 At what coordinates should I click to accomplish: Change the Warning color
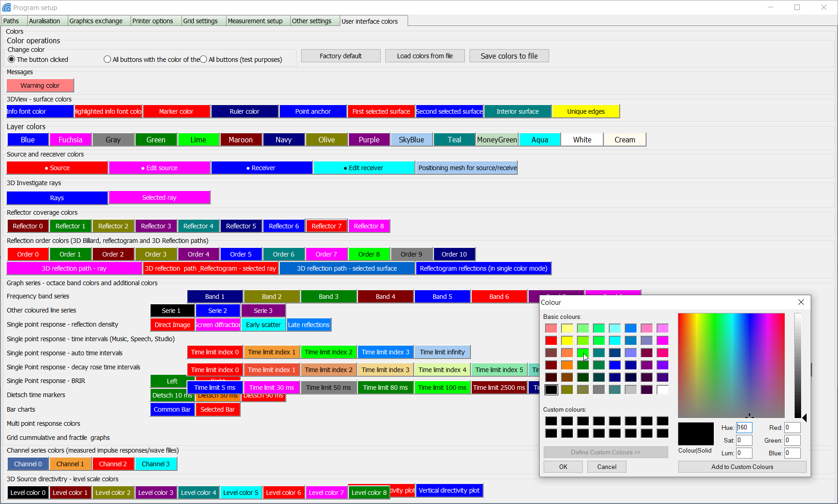[x=40, y=86]
